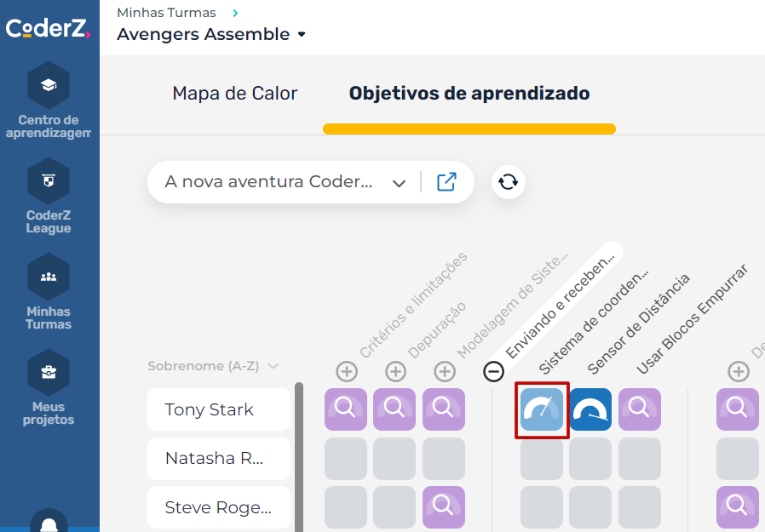
Task: Click Tony Stark's dark blue gauge cell
Action: pyautogui.click(x=590, y=409)
